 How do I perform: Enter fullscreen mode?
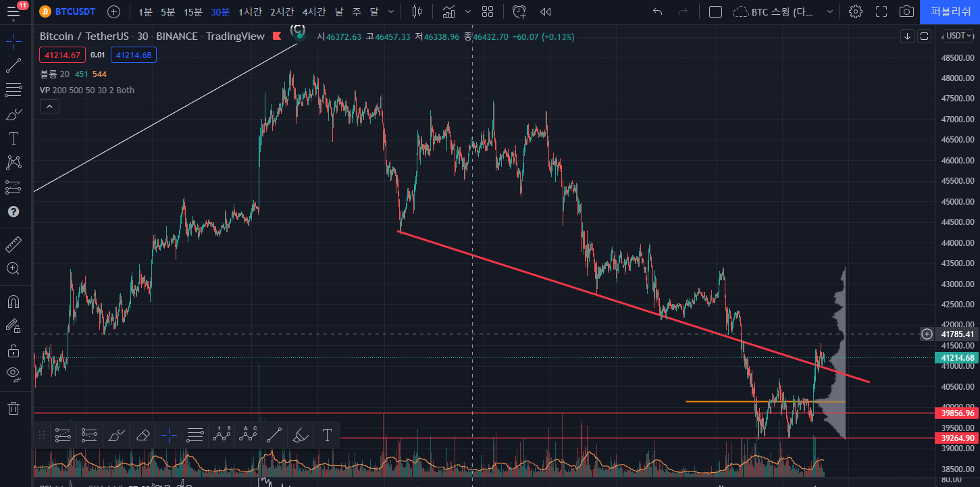(x=881, y=11)
